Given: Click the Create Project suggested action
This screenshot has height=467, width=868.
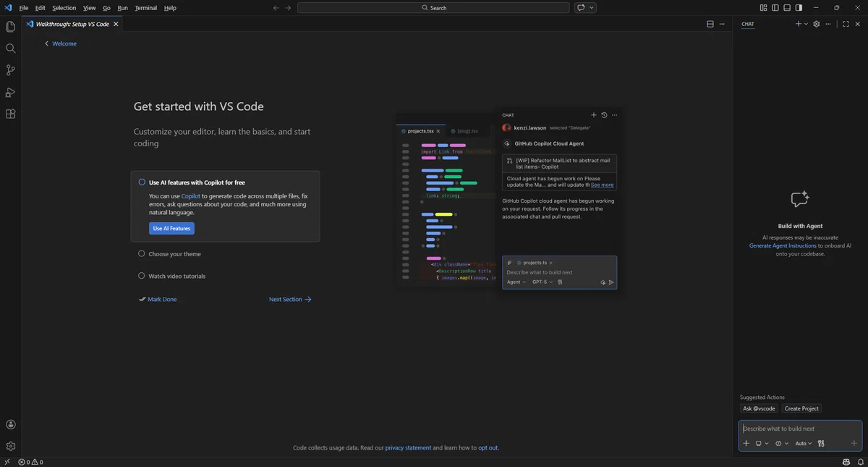Looking at the screenshot, I should [801, 408].
